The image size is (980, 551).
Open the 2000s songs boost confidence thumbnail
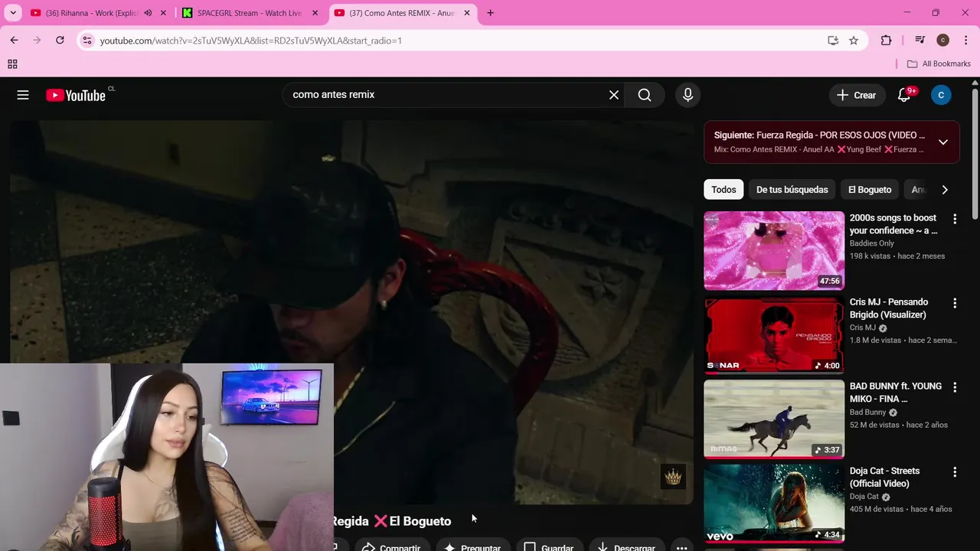(x=774, y=251)
